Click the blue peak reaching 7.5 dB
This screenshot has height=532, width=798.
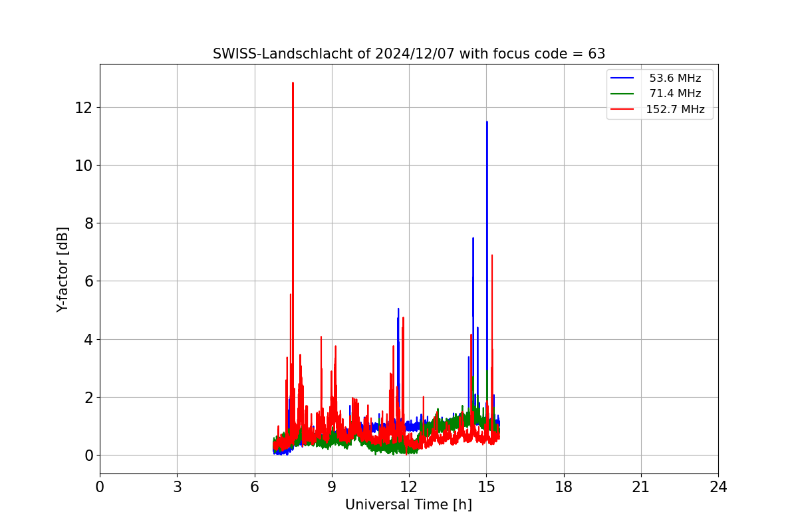point(473,239)
